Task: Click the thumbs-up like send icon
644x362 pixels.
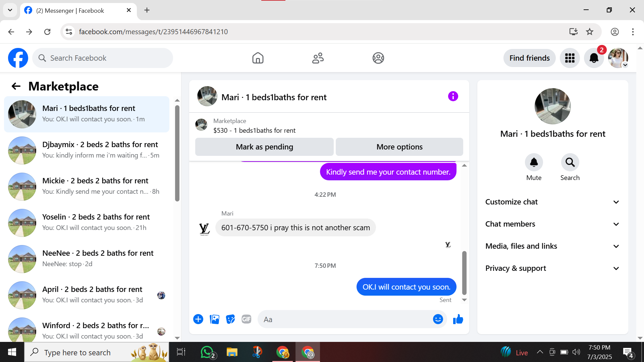Action: [x=458, y=319]
